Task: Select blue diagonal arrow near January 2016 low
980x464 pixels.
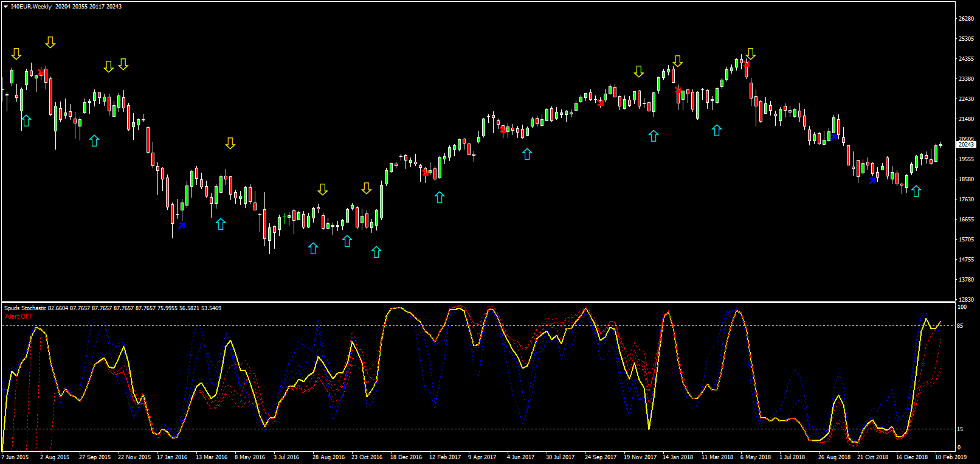Action: (181, 226)
